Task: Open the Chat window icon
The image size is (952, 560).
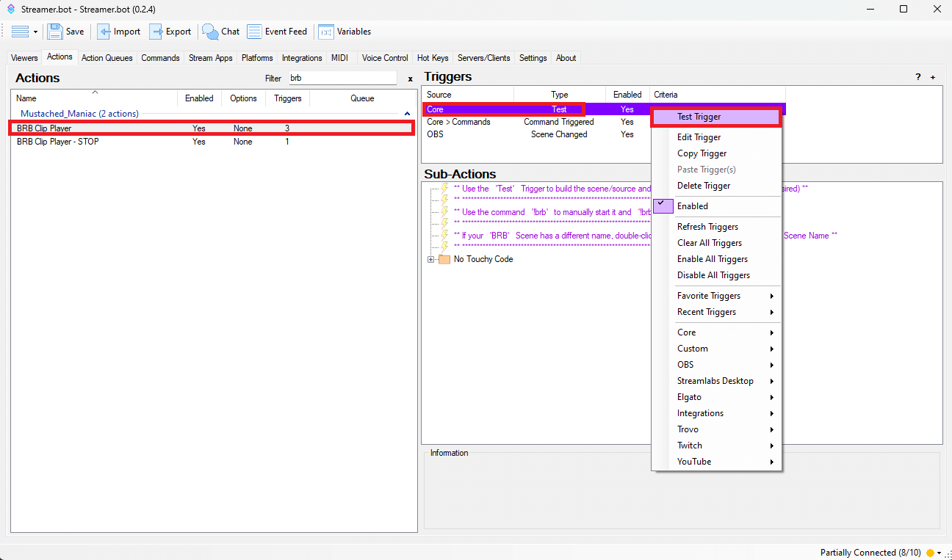Action: pos(211,32)
